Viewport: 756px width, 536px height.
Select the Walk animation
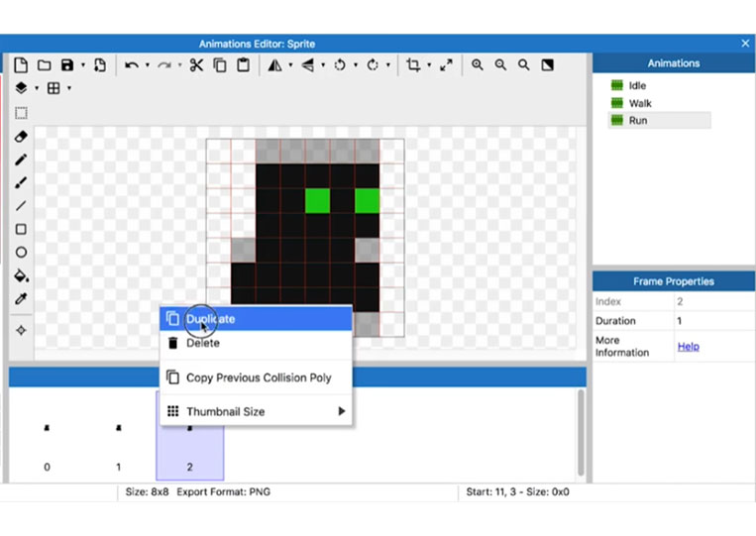pyautogui.click(x=640, y=103)
